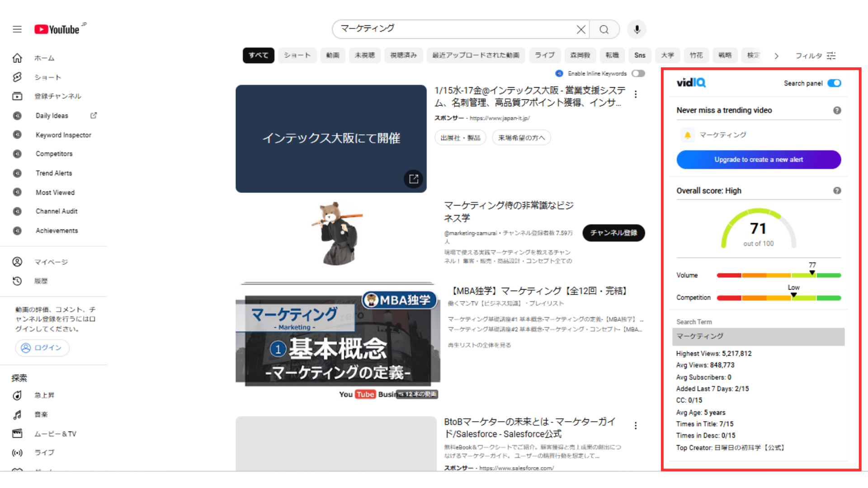Click the YouTube logo
Image resolution: width=868 pixels, height=488 pixels.
57,29
